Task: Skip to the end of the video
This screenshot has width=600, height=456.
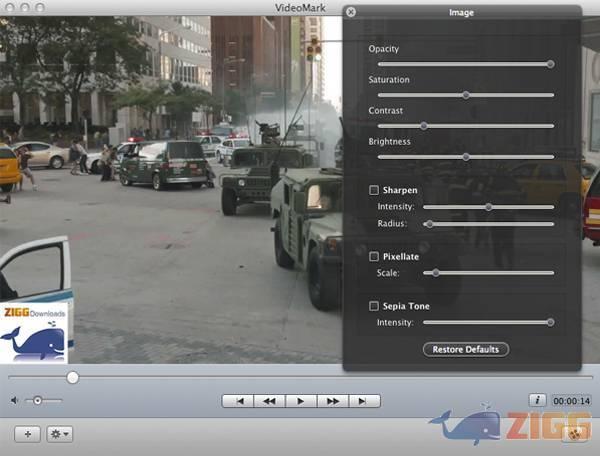Action: pyautogui.click(x=364, y=401)
